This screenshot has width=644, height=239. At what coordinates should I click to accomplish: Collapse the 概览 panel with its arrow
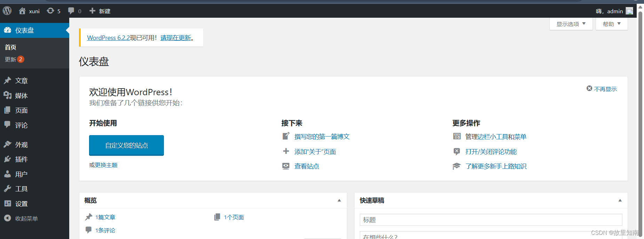pyautogui.click(x=339, y=200)
